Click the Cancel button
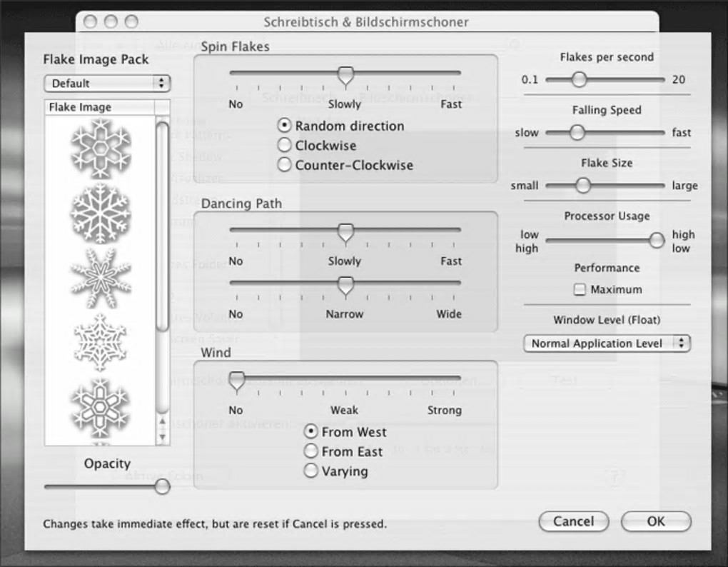The height and width of the screenshot is (567, 728). (x=573, y=521)
